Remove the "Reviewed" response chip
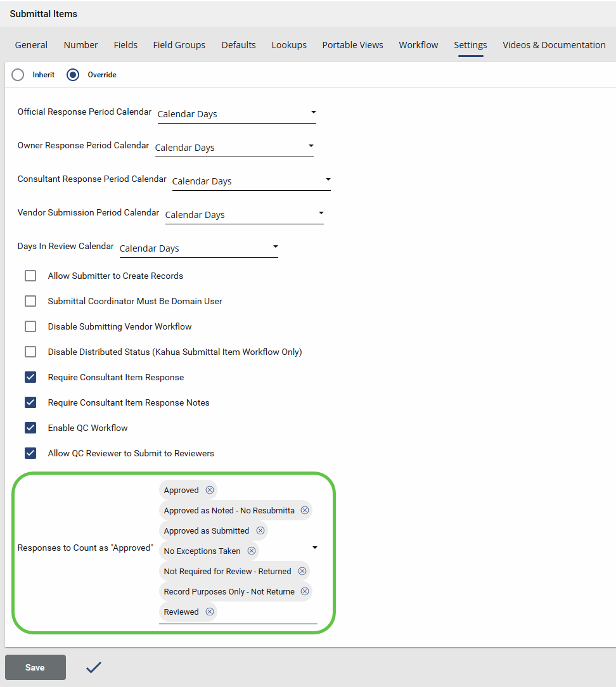 click(210, 612)
